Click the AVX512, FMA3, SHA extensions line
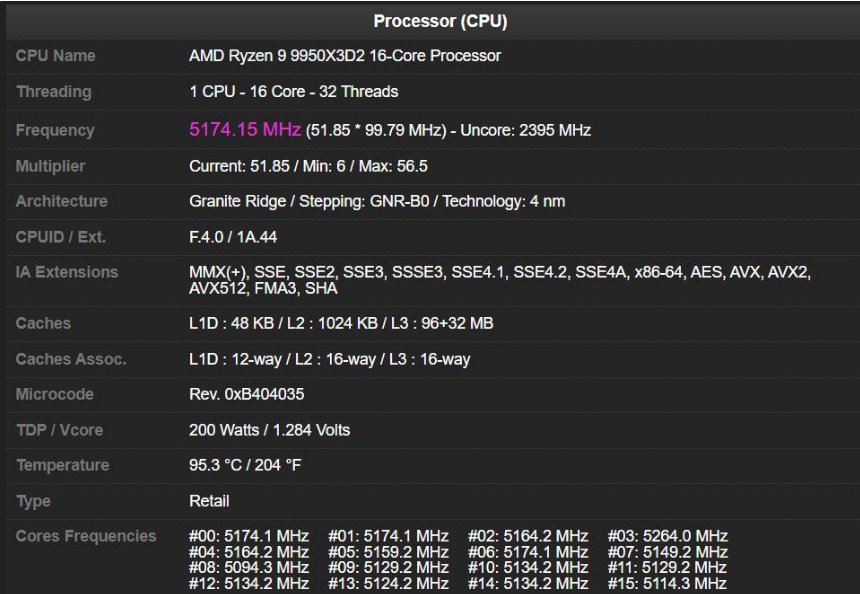This screenshot has width=860, height=594. coord(263,288)
